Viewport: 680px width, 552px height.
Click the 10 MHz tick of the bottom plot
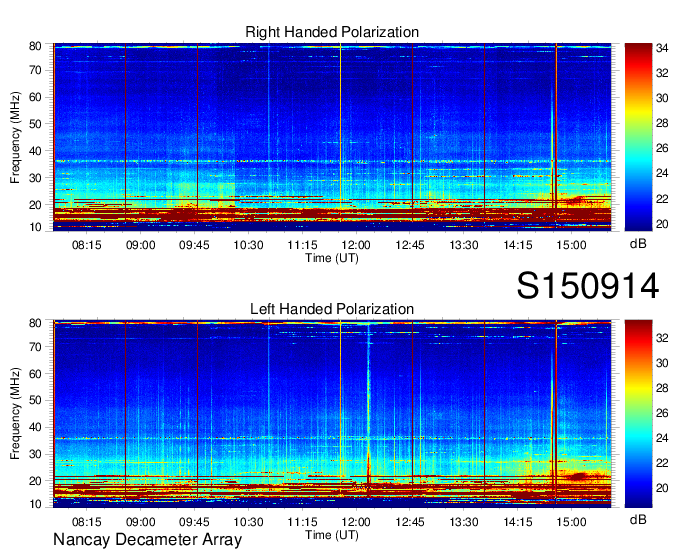pos(35,504)
